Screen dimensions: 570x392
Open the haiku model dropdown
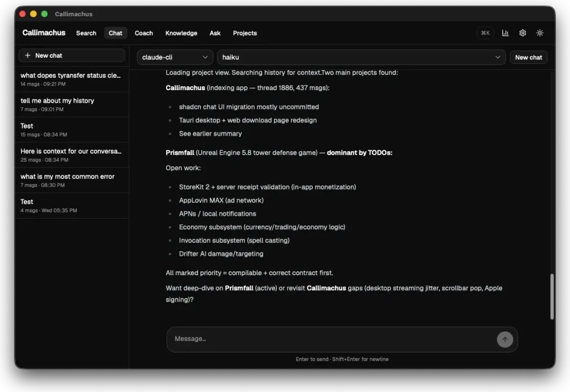[361, 57]
